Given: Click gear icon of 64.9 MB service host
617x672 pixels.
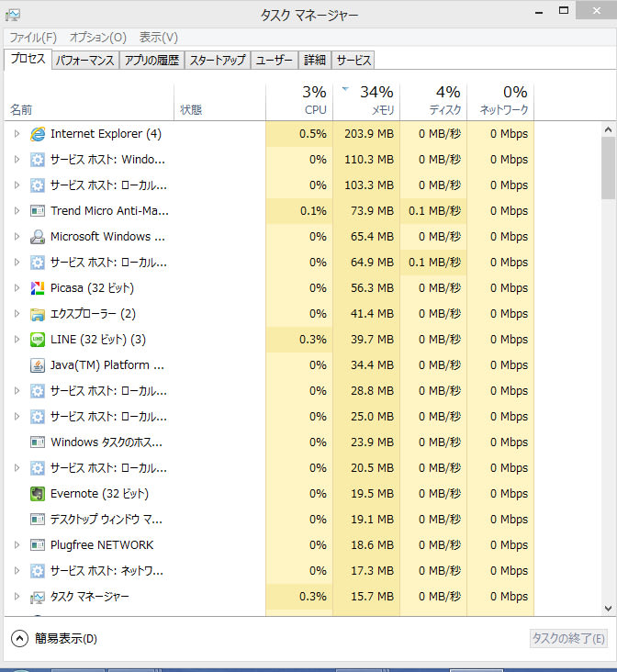Looking at the screenshot, I should tap(38, 263).
